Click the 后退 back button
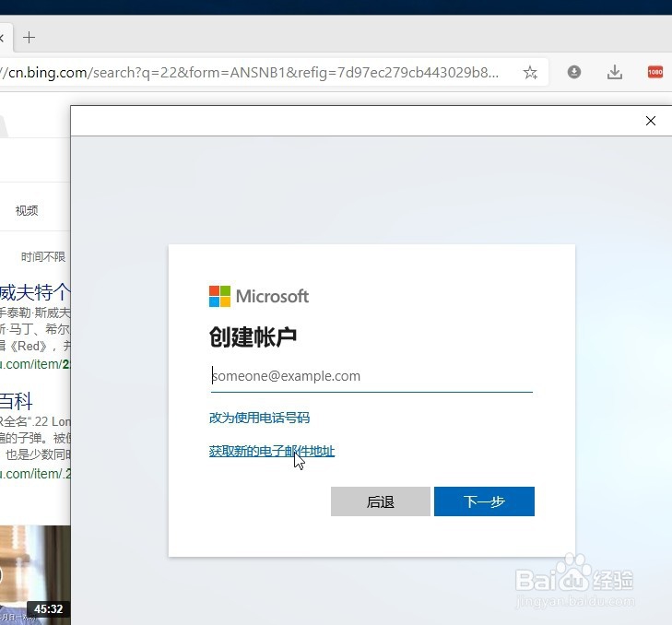 tap(380, 501)
